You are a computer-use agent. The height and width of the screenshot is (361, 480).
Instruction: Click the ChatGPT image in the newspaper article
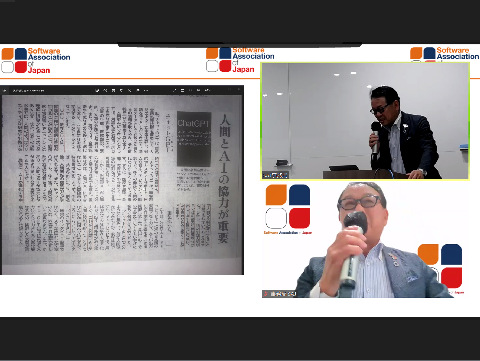(x=194, y=139)
